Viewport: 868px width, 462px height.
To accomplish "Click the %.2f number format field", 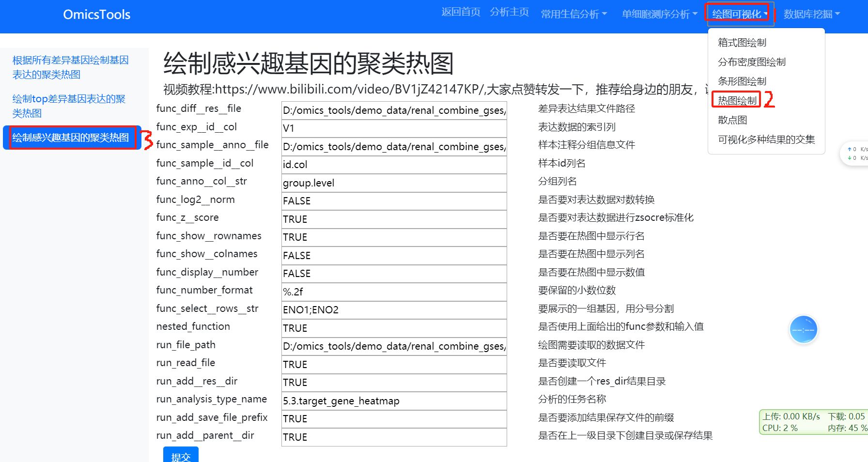I will [394, 292].
